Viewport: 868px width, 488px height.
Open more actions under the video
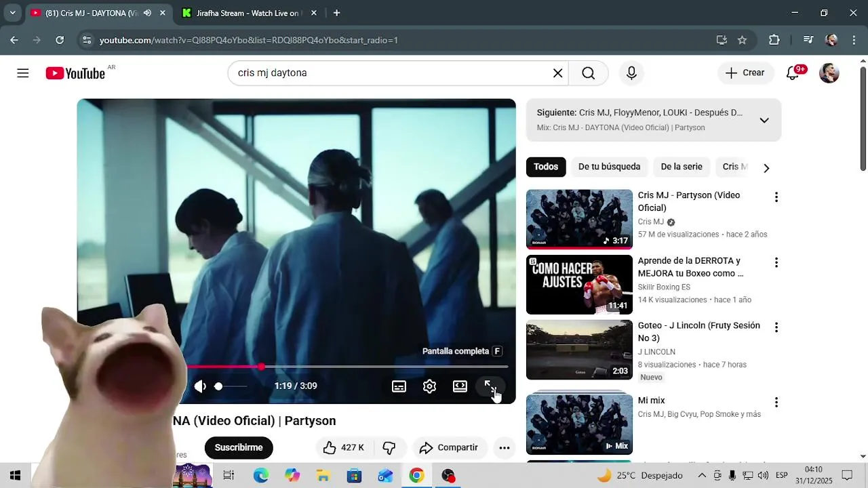click(504, 448)
